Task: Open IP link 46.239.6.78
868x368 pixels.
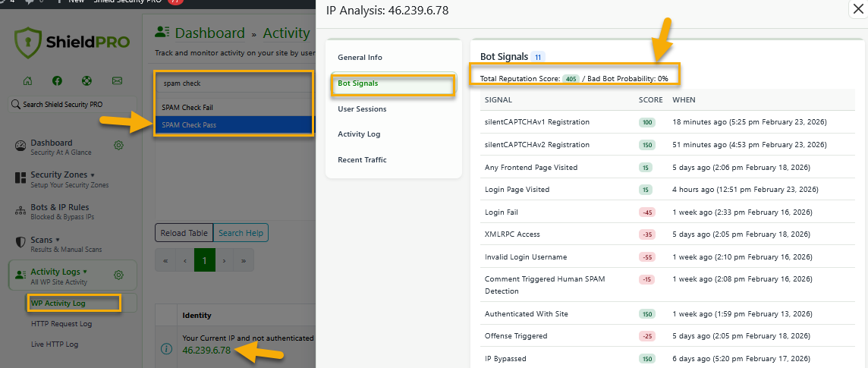Action: [206, 350]
